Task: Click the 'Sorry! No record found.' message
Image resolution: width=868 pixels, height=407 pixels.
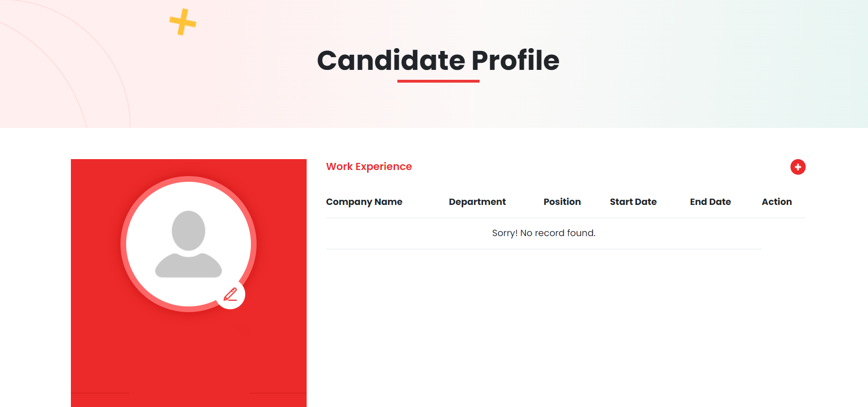Action: pyautogui.click(x=543, y=233)
